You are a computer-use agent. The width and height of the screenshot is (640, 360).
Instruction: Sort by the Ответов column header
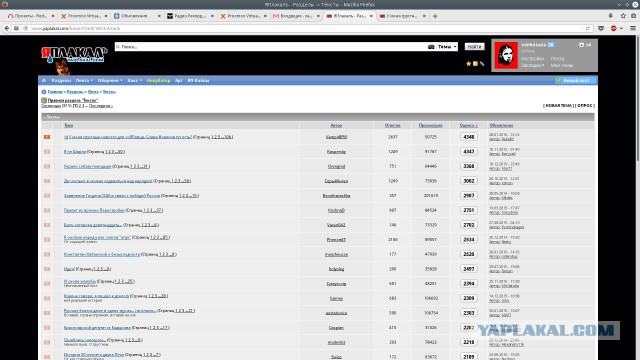point(392,125)
